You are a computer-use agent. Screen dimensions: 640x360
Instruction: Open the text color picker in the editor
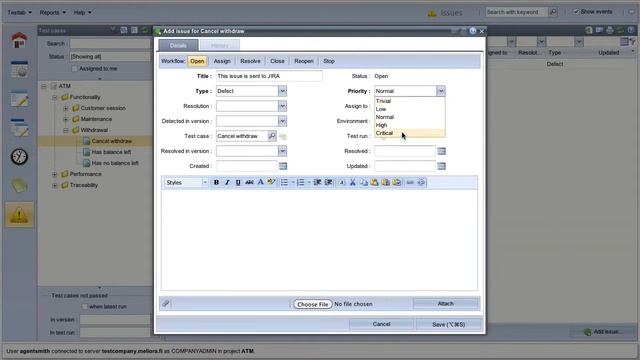(x=260, y=182)
